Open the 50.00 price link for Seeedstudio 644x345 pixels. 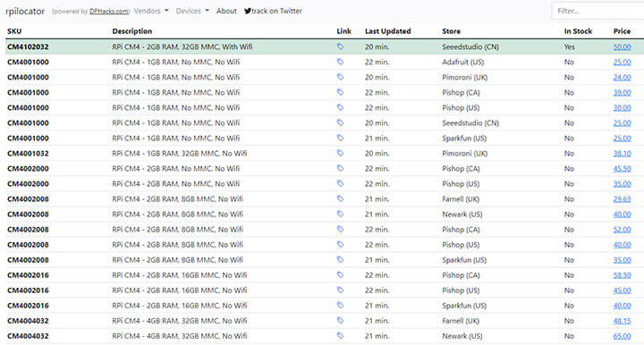tap(622, 46)
